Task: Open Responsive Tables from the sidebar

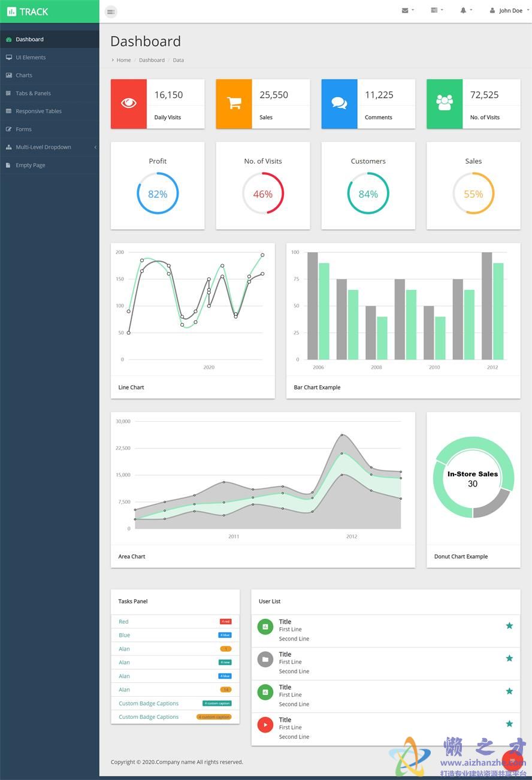Action: click(38, 111)
